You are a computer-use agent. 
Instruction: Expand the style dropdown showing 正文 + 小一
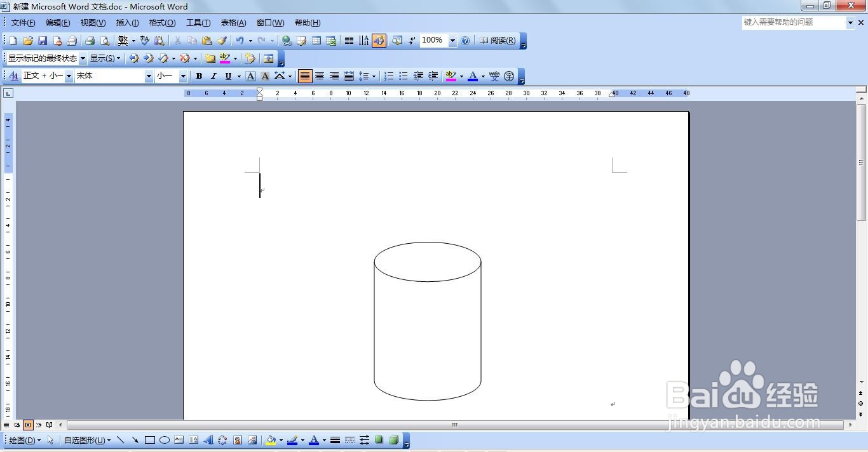(x=69, y=76)
